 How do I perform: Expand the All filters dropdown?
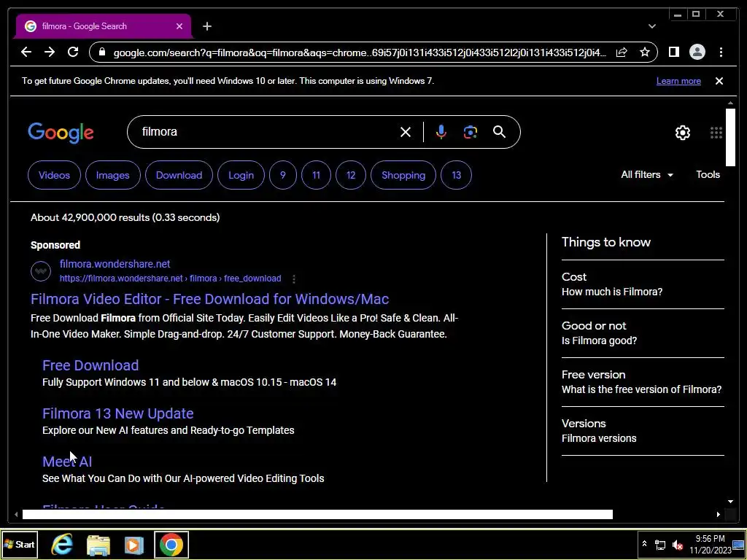pos(647,175)
